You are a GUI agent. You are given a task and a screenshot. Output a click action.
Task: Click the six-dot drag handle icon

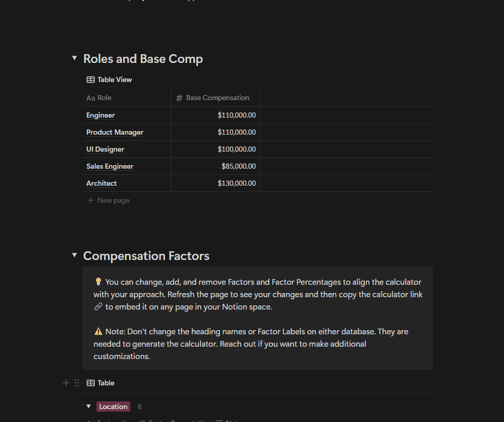[x=77, y=383]
